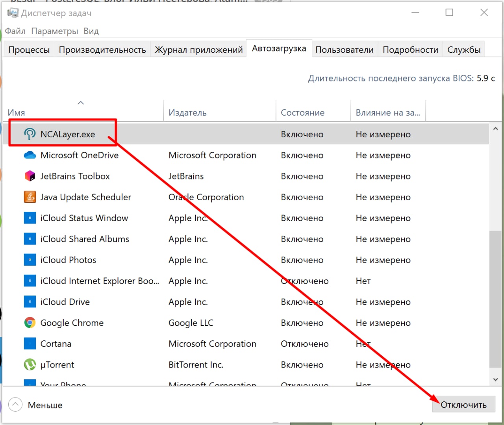Viewport: 504px width, 425px height.
Task: Click BitTorrent Inc. publisher cell
Action: (x=196, y=364)
